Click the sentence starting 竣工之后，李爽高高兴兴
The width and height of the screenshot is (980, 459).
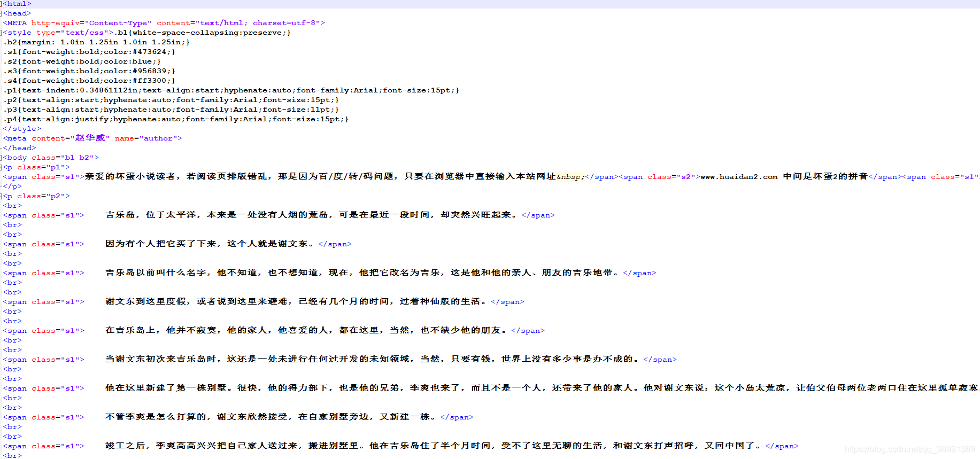434,446
